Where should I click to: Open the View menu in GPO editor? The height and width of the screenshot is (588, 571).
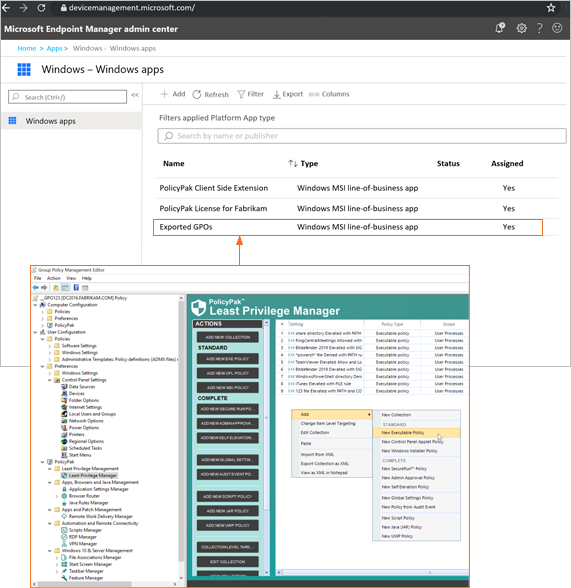point(71,278)
